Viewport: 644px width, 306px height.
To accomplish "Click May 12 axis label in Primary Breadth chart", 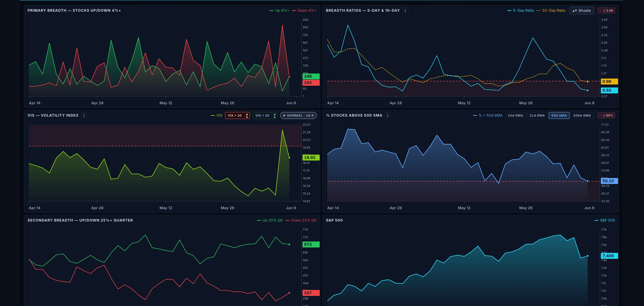I will 166,103.
